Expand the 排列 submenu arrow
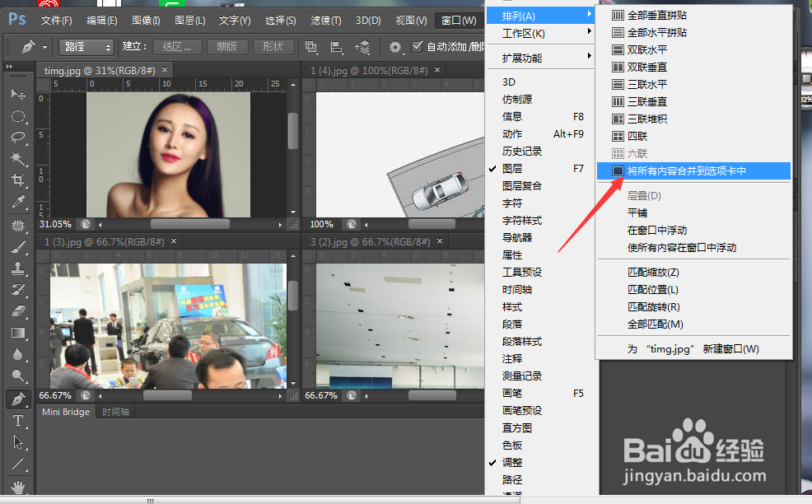Screen dimensions: 812x504 (588, 15)
